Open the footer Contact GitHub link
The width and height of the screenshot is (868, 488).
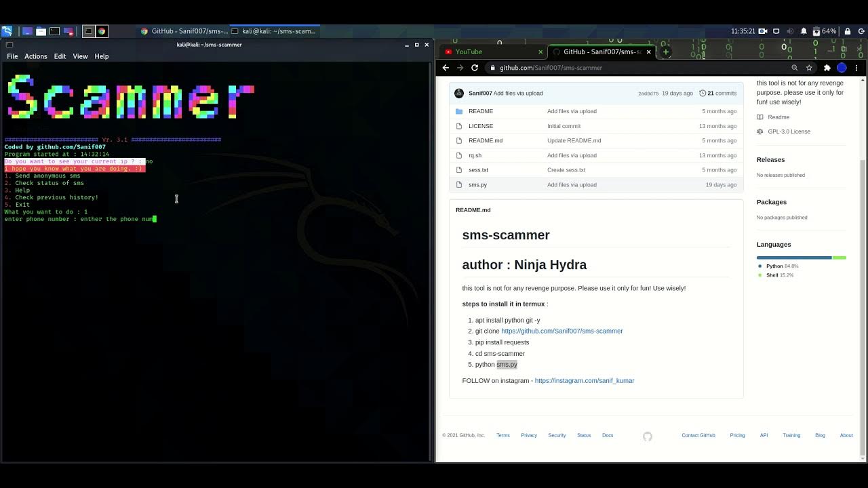coord(698,435)
